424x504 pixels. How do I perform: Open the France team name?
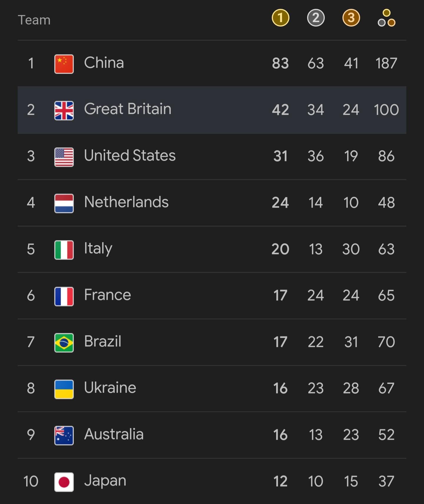pos(107,295)
